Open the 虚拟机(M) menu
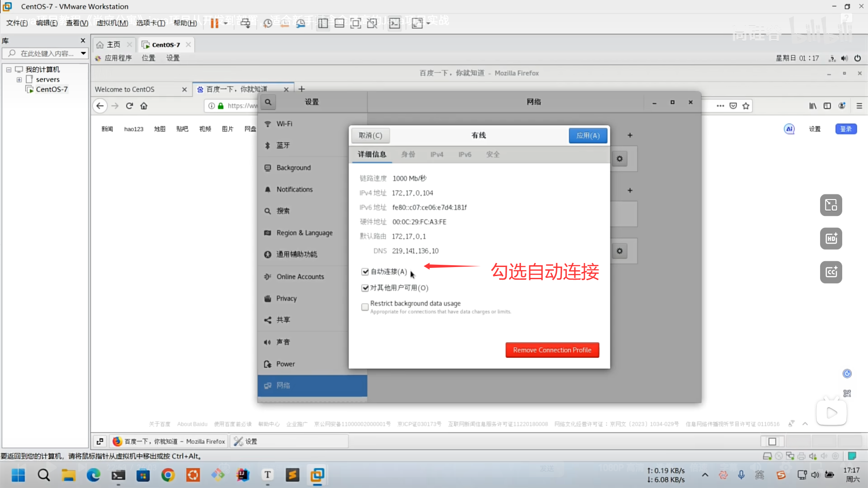868x488 pixels. [x=112, y=23]
